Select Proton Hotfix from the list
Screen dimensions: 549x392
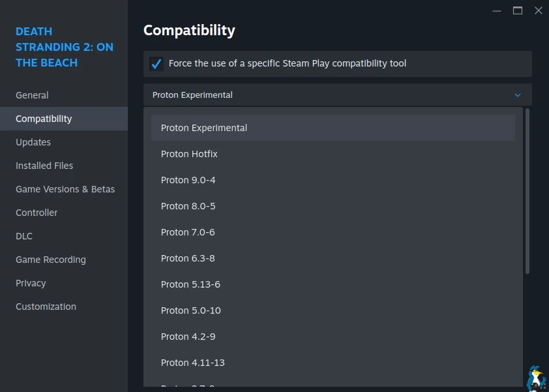point(189,154)
